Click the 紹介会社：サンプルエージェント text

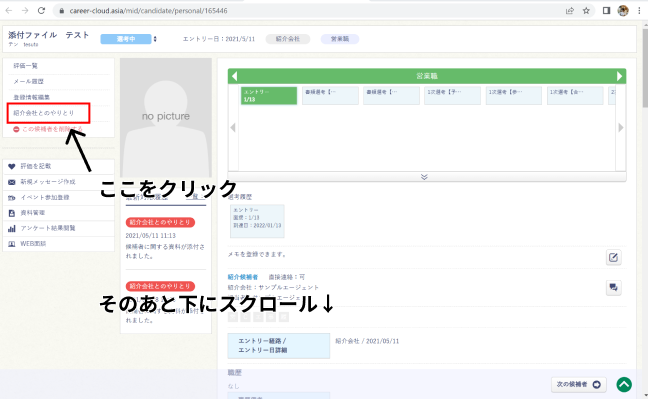273,287
